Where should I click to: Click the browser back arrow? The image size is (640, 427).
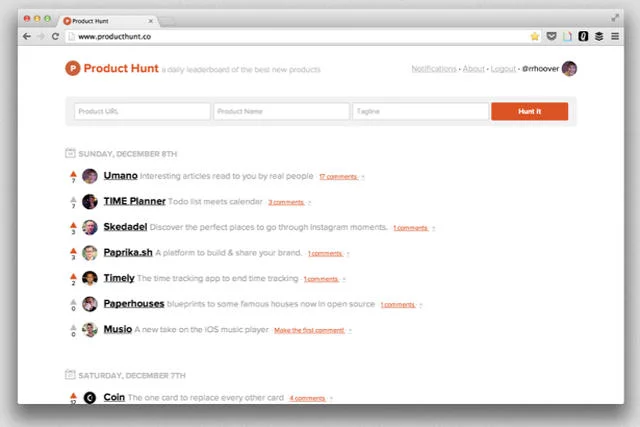pos(27,36)
